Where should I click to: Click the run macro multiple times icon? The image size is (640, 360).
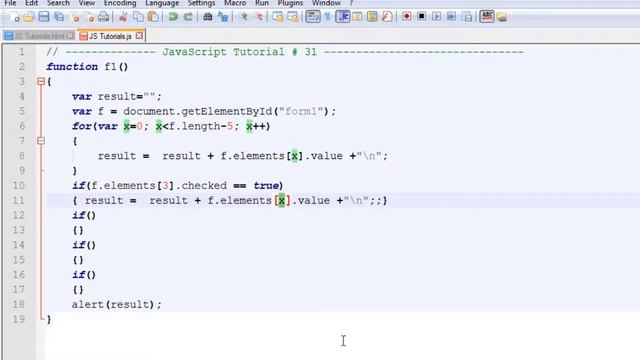click(451, 17)
